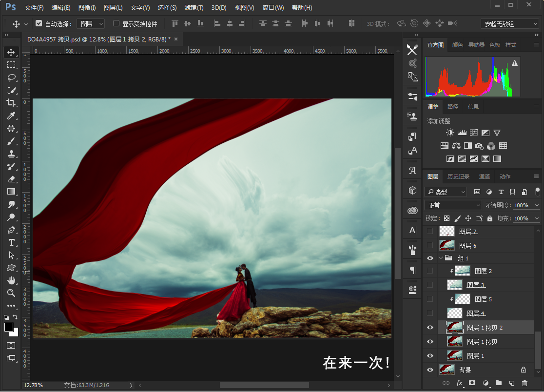
Task: Hide 图层 1 拷贝 layer
Action: pyautogui.click(x=430, y=342)
